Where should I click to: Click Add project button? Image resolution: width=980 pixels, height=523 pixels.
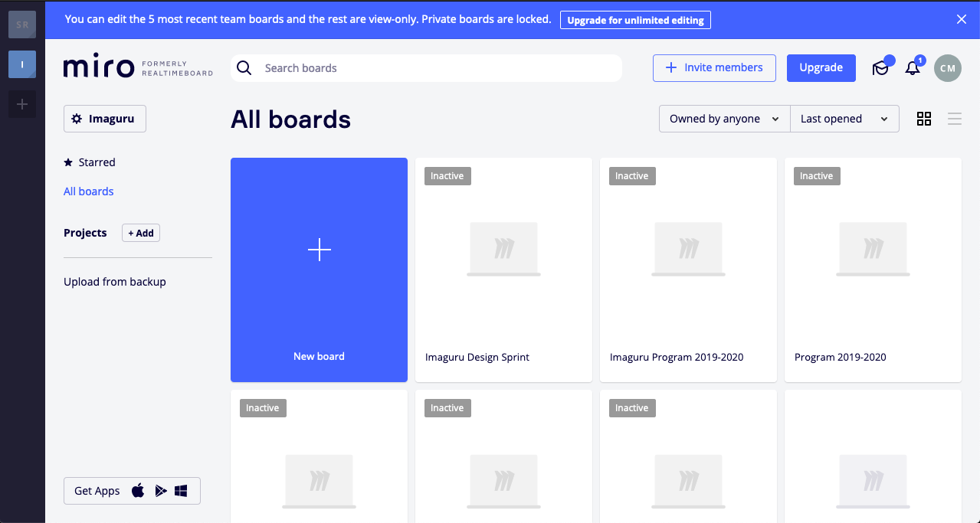(x=141, y=233)
